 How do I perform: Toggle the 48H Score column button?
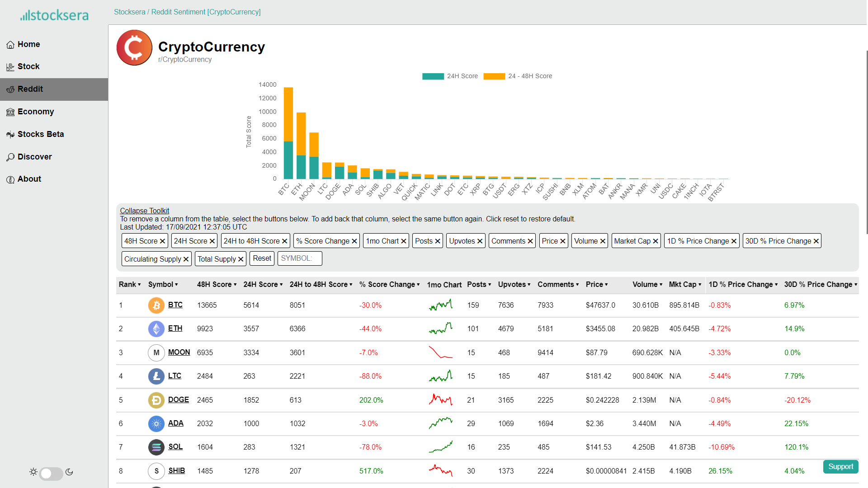pyautogui.click(x=145, y=241)
